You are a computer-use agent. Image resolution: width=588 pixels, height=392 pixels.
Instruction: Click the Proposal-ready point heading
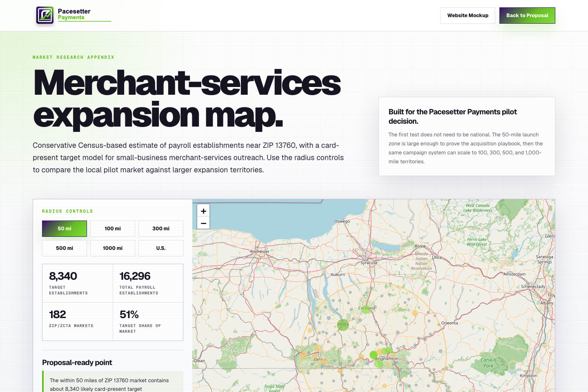(77, 363)
